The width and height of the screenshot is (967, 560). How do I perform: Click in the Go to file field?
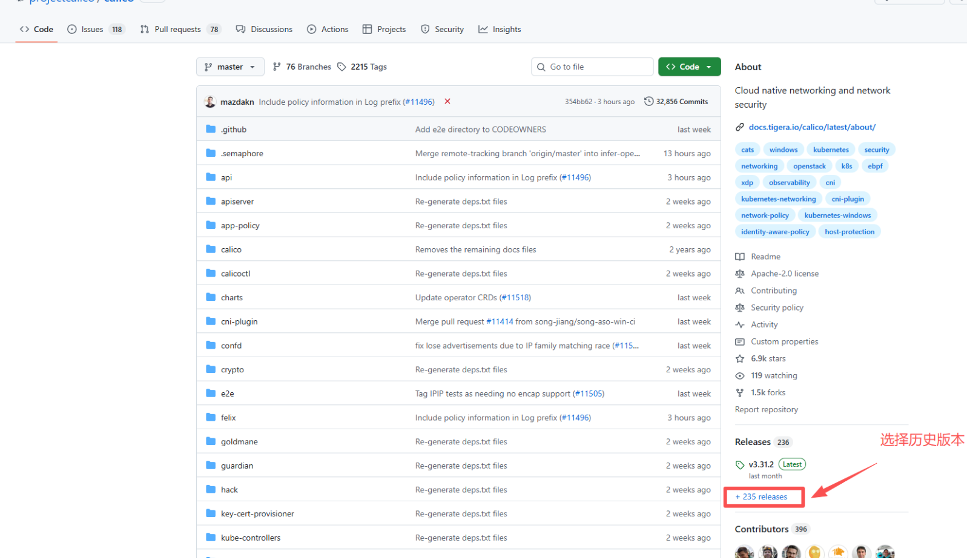pos(592,67)
